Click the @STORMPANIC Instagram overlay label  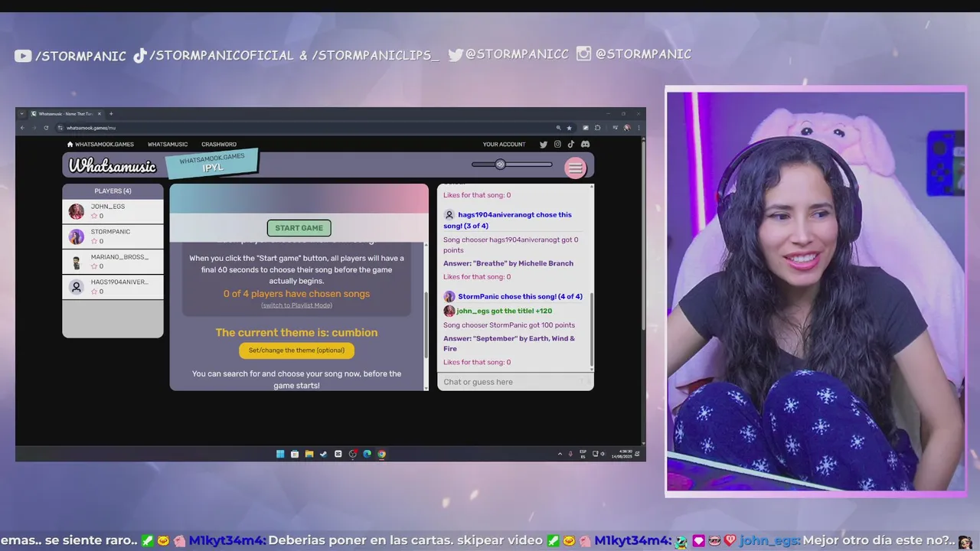pyautogui.click(x=634, y=54)
